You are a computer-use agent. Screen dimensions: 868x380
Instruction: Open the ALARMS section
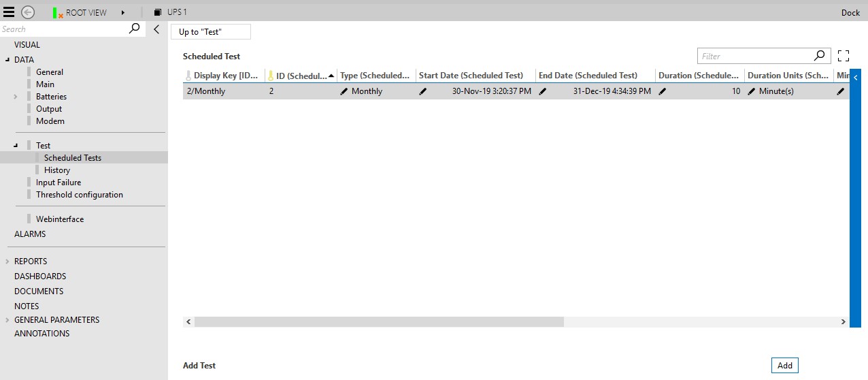point(30,234)
